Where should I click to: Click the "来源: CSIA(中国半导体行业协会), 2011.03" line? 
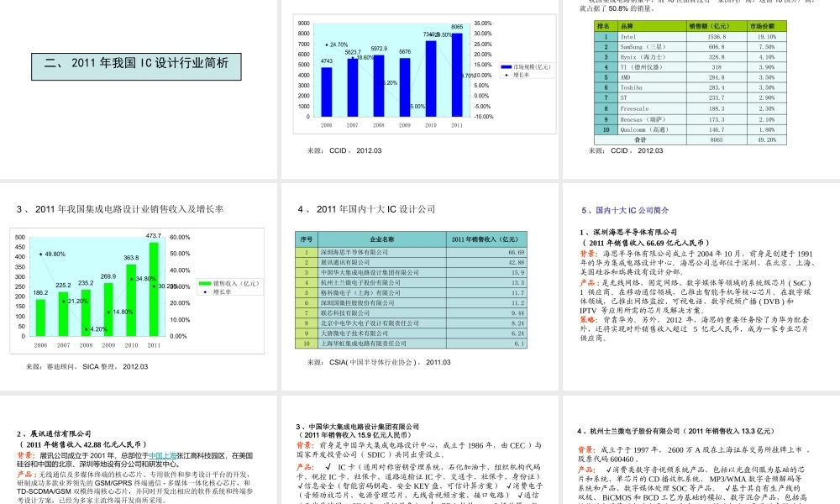pos(379,363)
